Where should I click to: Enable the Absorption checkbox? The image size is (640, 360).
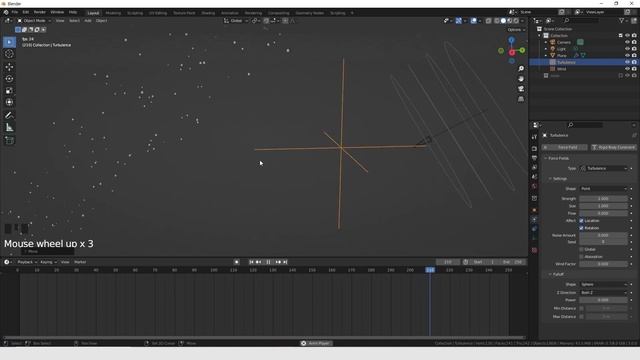[582, 257]
